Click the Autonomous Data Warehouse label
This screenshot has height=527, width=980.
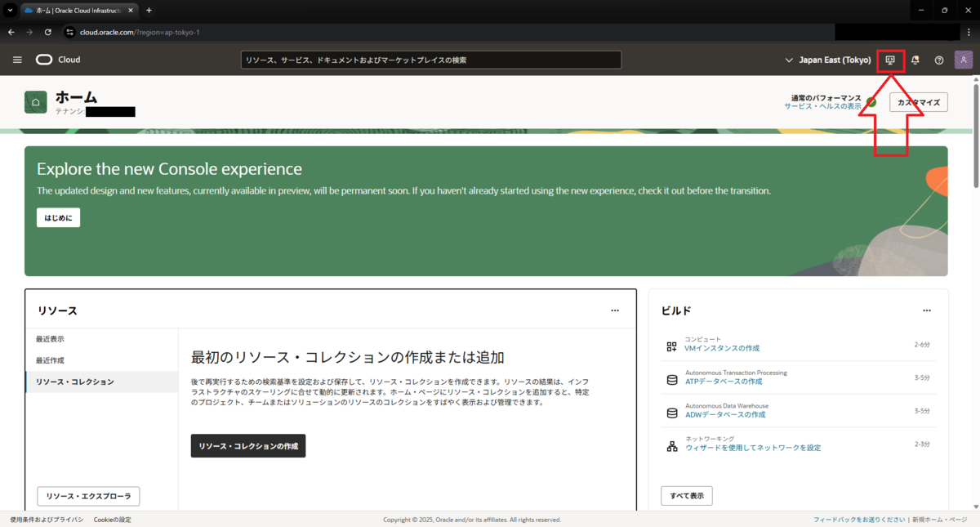(x=727, y=406)
